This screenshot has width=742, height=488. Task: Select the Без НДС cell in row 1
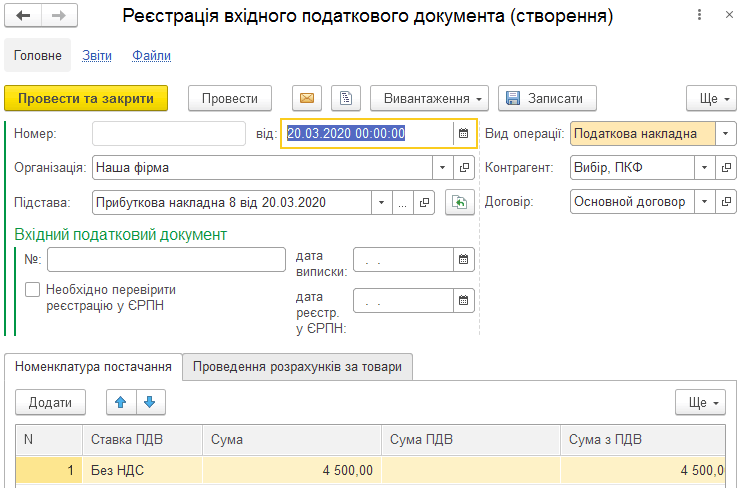pos(142,470)
